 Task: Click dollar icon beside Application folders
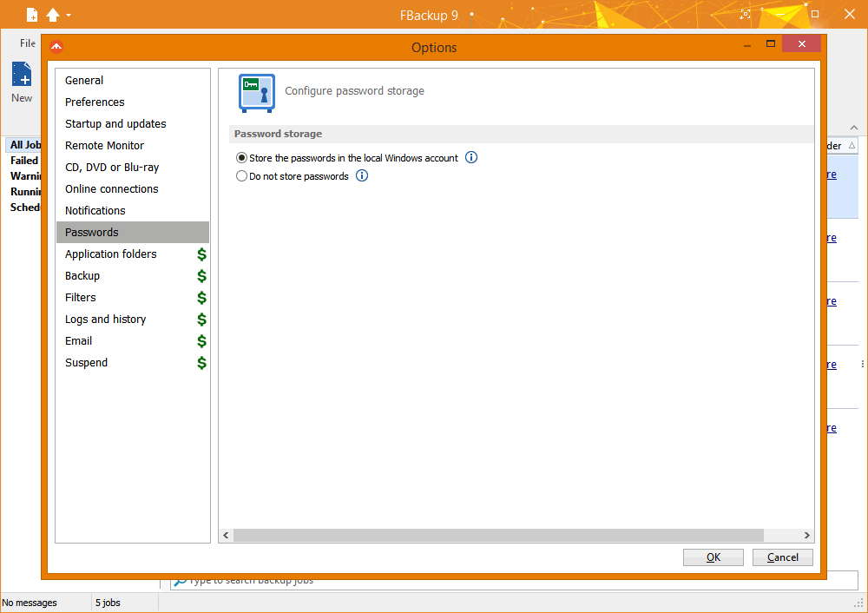click(201, 254)
